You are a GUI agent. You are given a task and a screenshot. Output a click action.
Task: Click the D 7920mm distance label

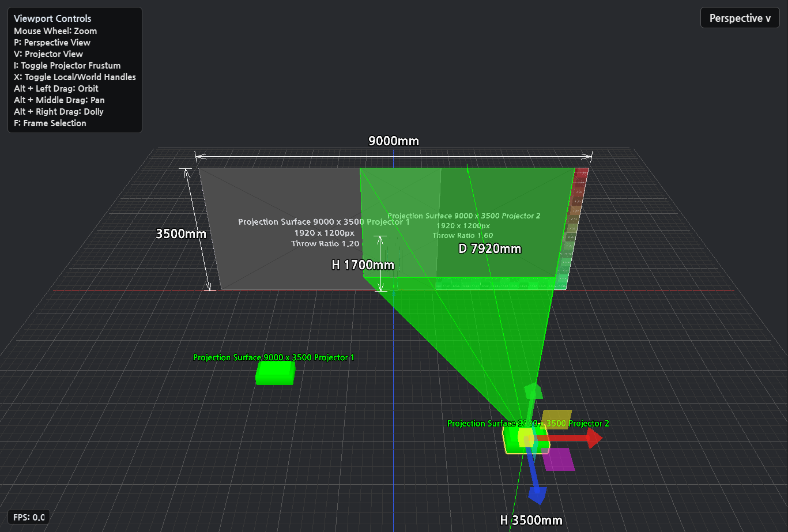tap(490, 249)
